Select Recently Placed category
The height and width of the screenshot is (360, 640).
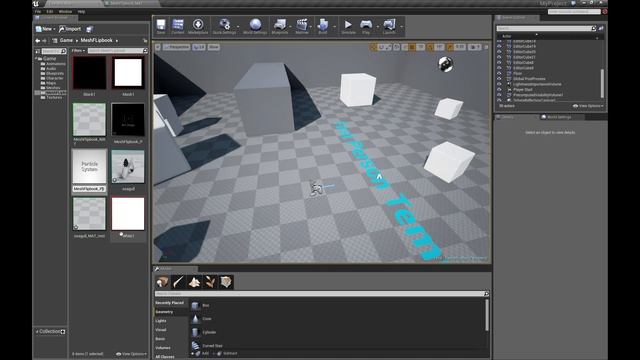click(169, 303)
